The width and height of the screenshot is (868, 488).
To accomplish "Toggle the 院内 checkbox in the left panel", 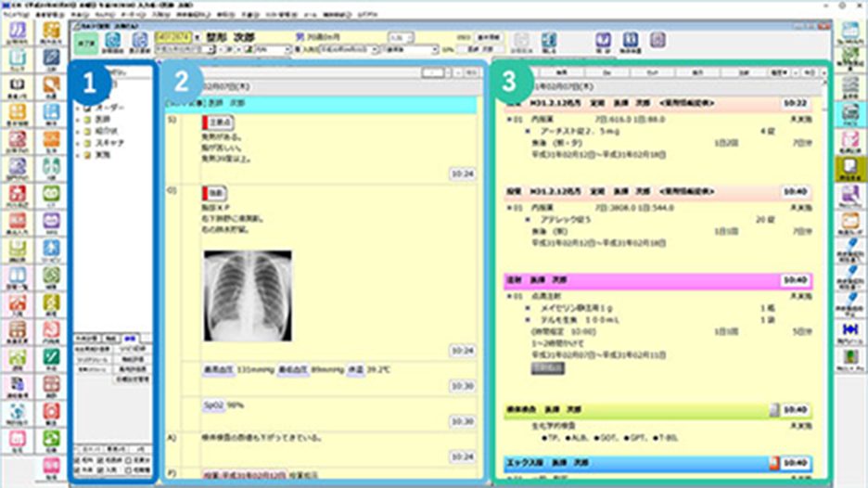I will (x=78, y=460).
